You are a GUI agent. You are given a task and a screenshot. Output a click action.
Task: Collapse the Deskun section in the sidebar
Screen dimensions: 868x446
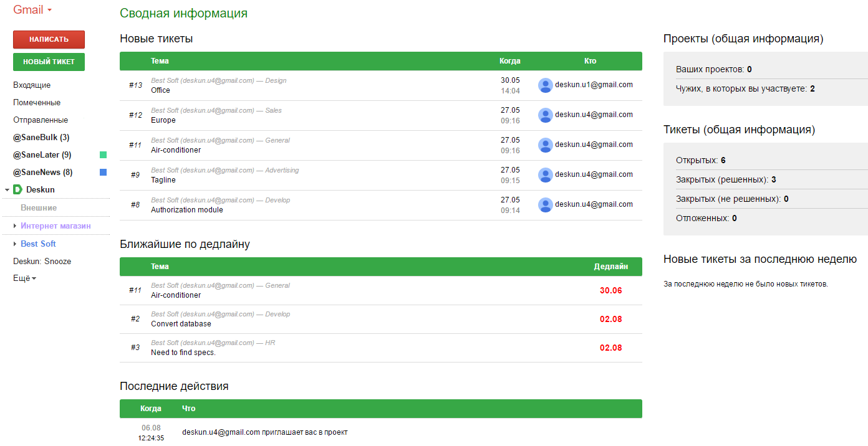[6, 189]
